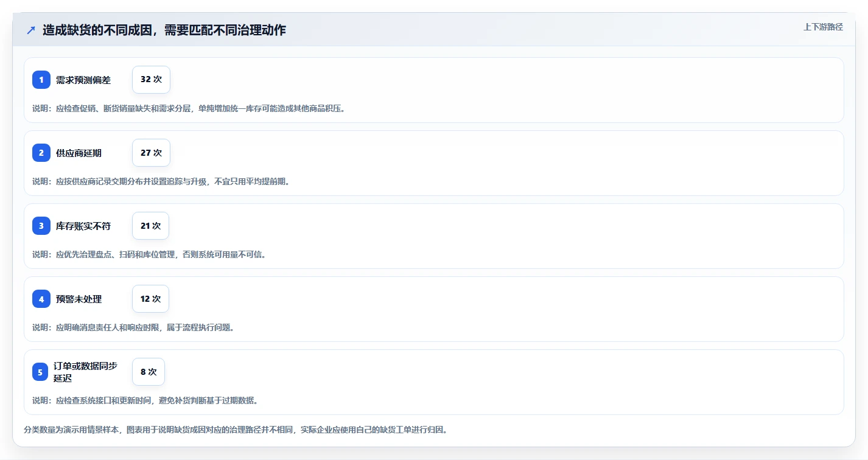Select the 12 次 count chip
The image size is (868, 460).
[x=150, y=299]
